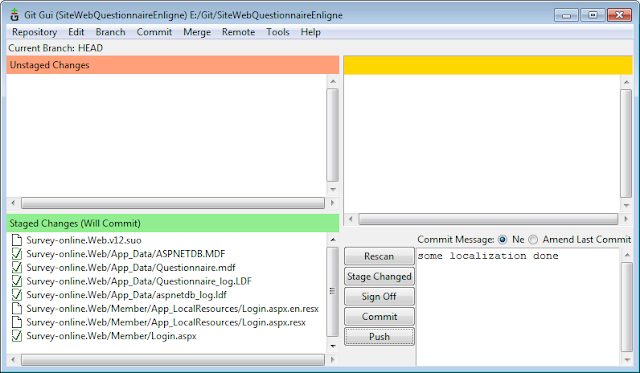This screenshot has width=640, height=373.
Task: Open the Remote menu
Action: pyautogui.click(x=238, y=32)
